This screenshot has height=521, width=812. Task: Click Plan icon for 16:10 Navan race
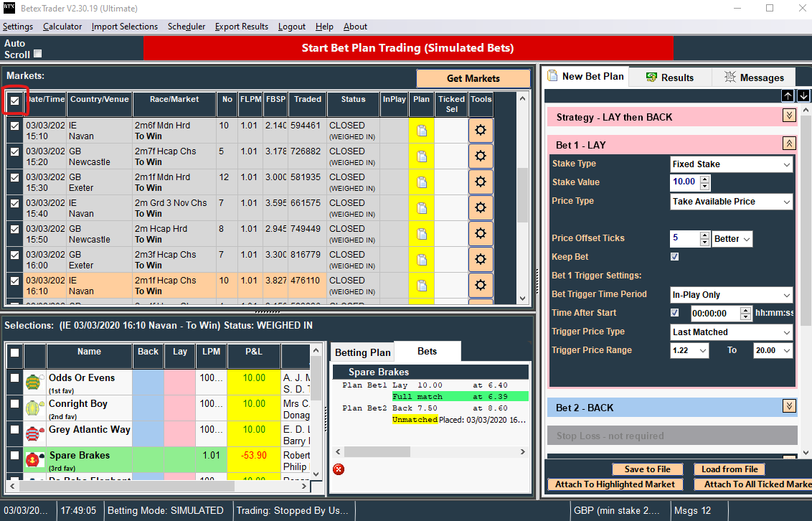pos(421,286)
